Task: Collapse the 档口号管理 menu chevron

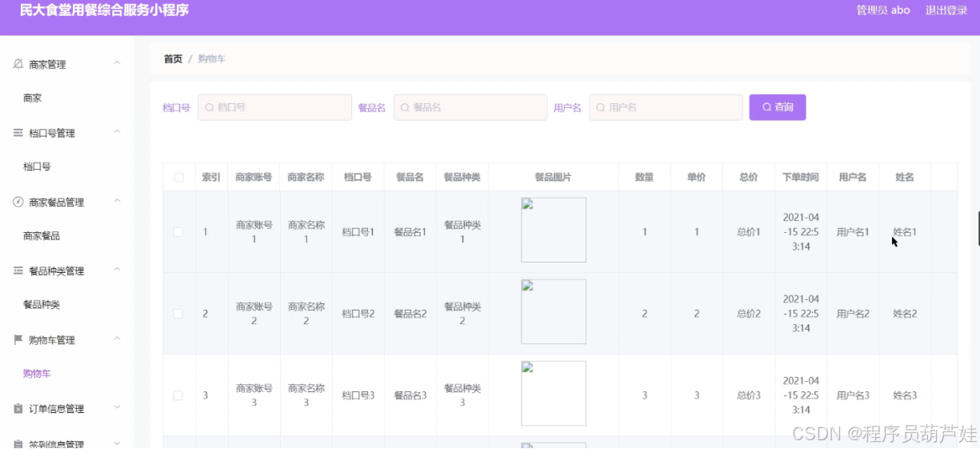Action: pos(118,132)
